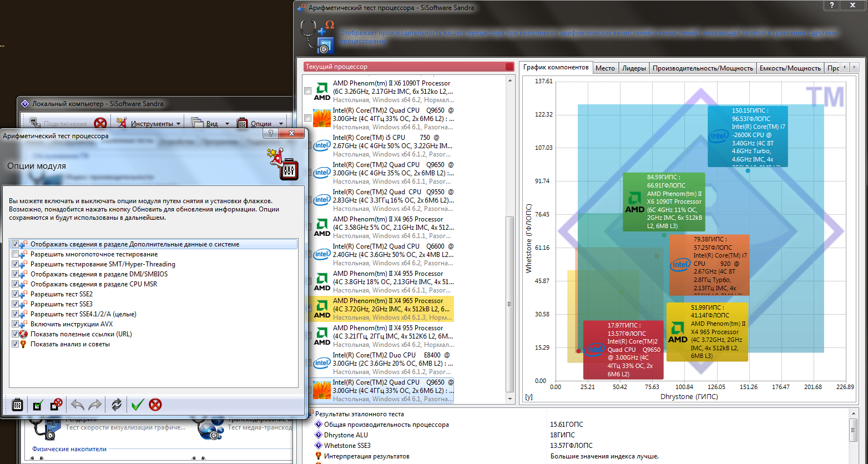Image resolution: width=868 pixels, height=464 pixels.
Task: Toggle Разрешить тест SSE4.1/2/A (целые)
Action: pos(15,314)
